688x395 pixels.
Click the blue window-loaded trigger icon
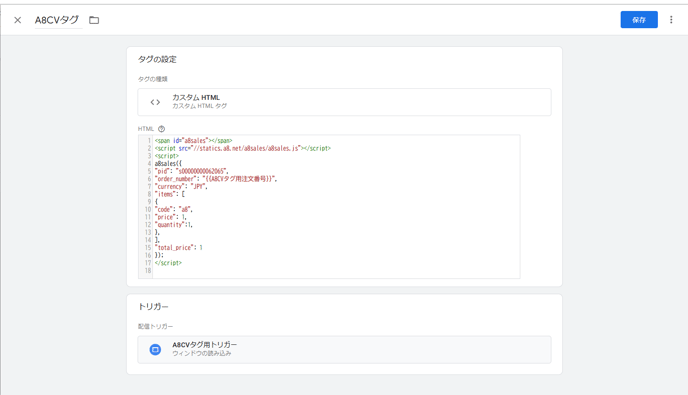click(x=155, y=349)
